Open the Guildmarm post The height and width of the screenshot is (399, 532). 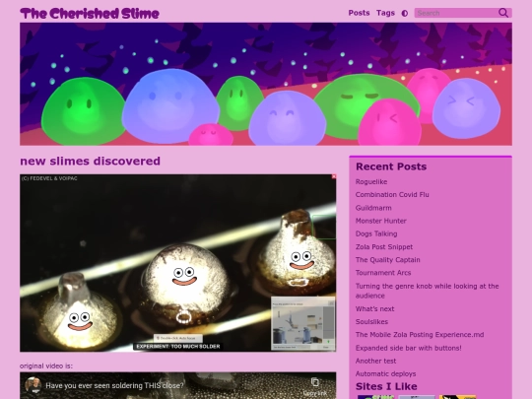pyautogui.click(x=373, y=208)
